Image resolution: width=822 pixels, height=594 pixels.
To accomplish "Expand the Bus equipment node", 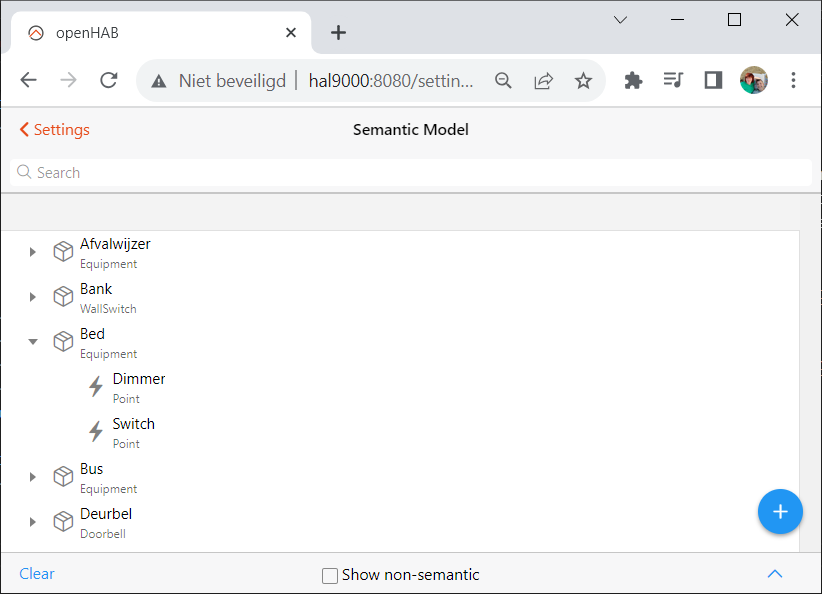I will 33,477.
